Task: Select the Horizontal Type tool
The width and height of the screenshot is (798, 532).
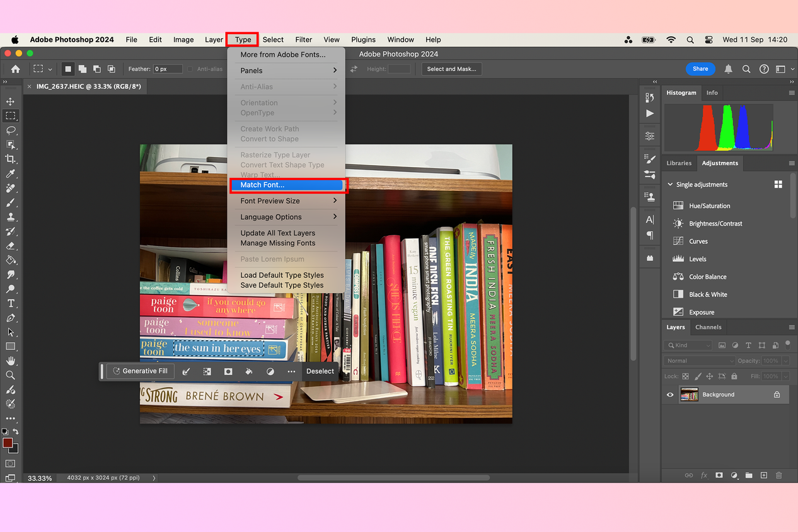Action: [10, 303]
